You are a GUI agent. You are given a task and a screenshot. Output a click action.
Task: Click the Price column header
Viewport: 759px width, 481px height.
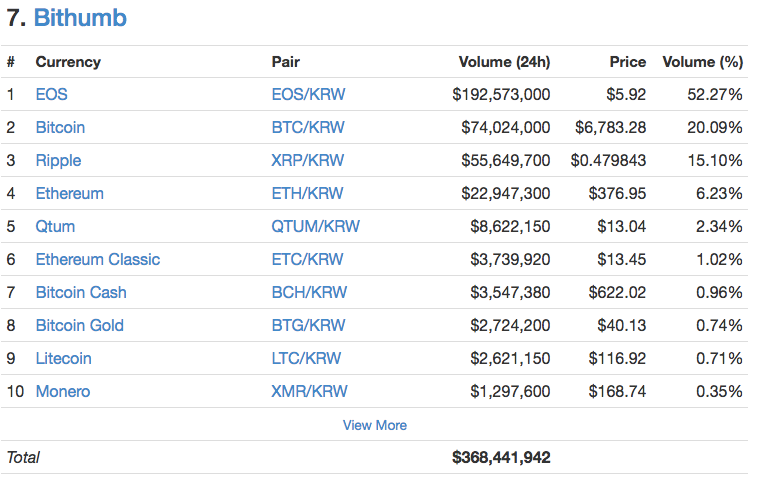pyautogui.click(x=627, y=62)
